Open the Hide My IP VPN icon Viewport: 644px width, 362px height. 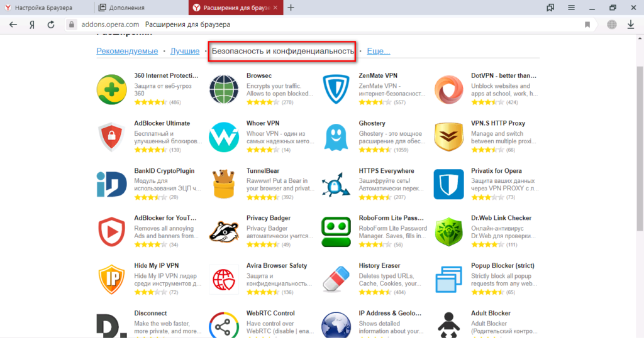point(111,280)
